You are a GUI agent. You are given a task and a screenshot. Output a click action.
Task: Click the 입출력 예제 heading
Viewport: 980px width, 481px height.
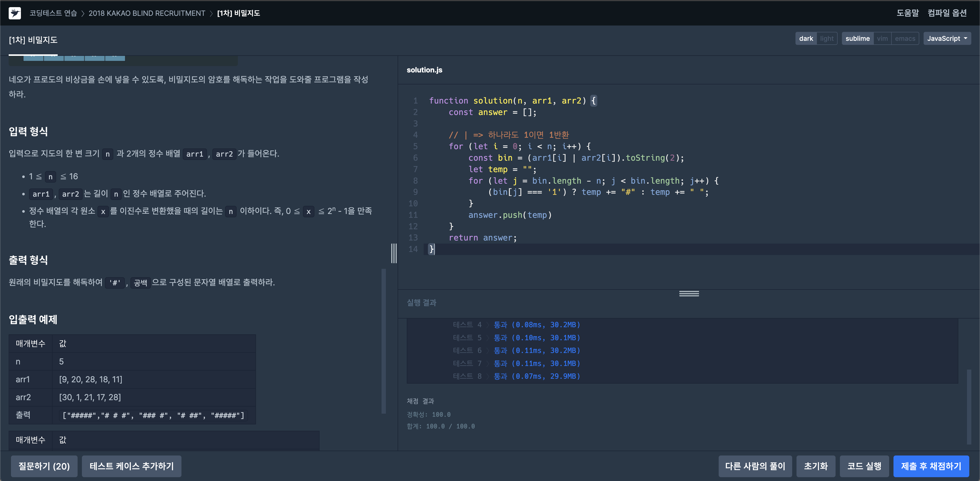click(33, 319)
